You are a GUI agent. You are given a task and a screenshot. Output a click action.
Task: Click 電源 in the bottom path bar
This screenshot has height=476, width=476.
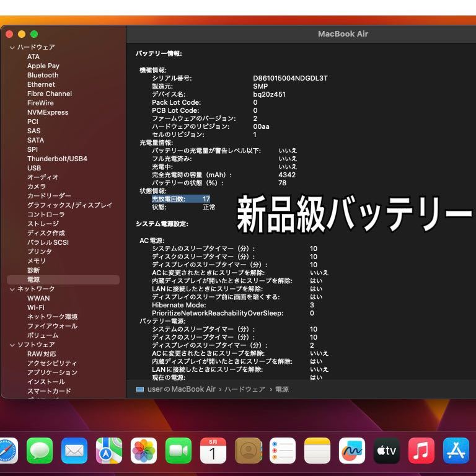(x=282, y=389)
